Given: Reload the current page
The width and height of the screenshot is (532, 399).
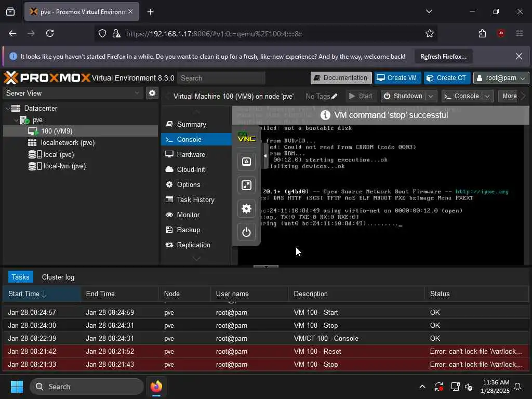Looking at the screenshot, I should click(x=50, y=33).
